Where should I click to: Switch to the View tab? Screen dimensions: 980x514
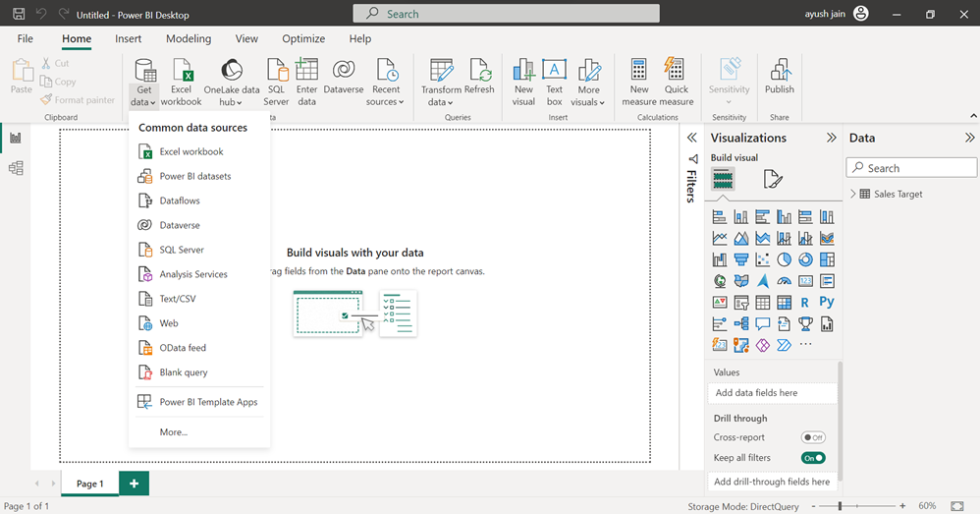246,38
